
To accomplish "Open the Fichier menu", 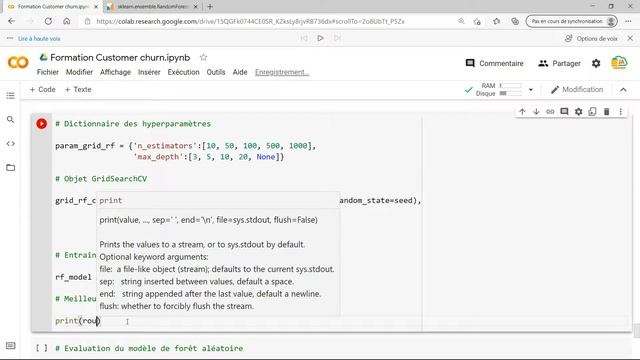I will coord(48,72).
